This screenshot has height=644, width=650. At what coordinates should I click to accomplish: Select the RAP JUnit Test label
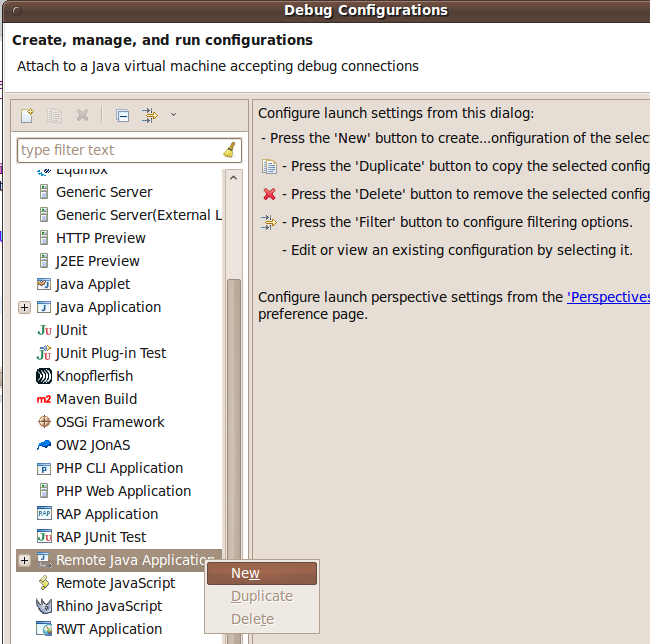point(101,537)
